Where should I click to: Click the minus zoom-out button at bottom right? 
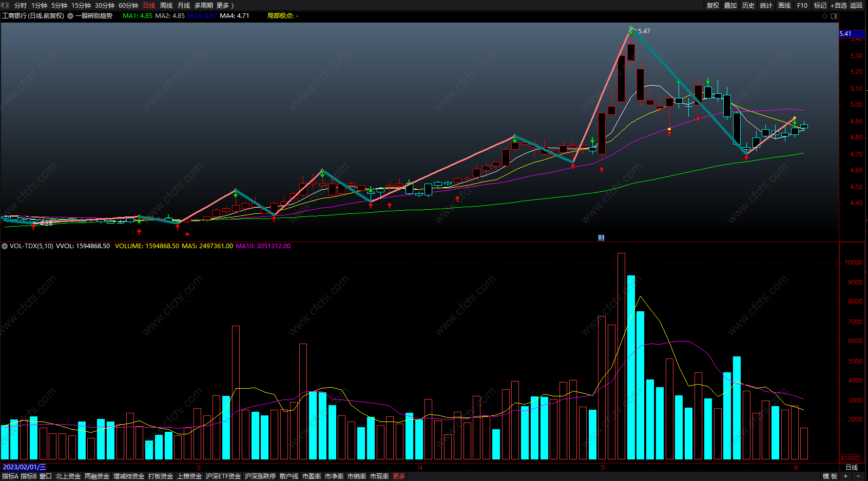858,476
